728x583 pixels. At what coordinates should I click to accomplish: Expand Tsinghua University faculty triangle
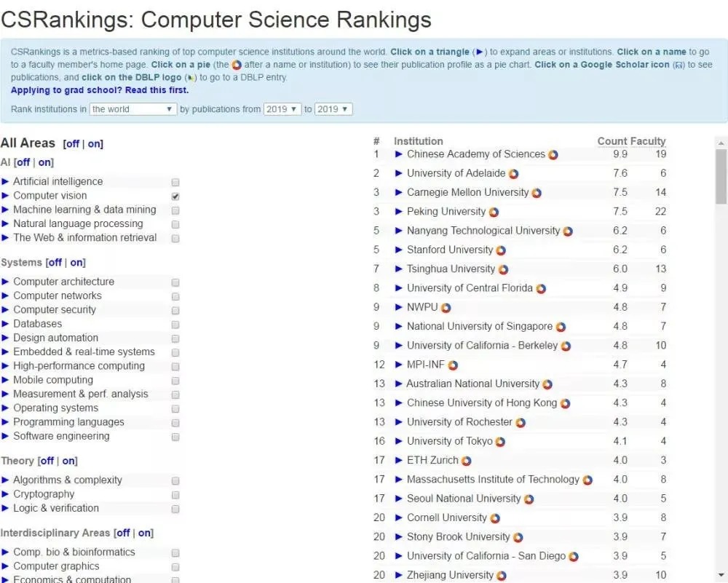(x=398, y=269)
